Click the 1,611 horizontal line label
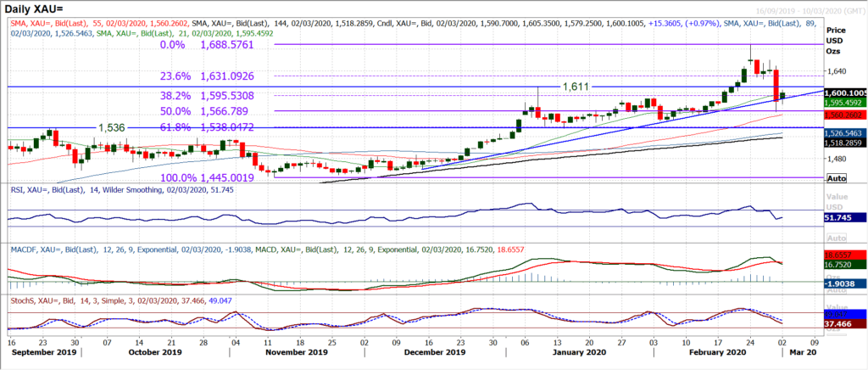The height and width of the screenshot is (370, 868). [578, 87]
